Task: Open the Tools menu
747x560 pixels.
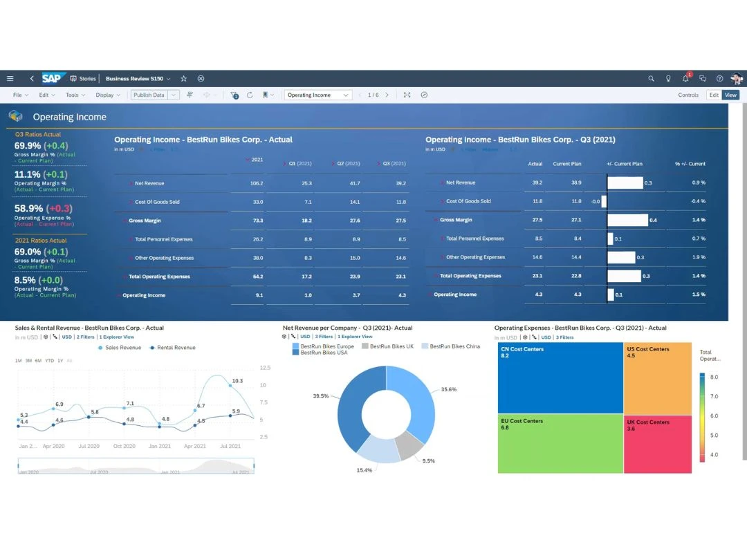Action: 75,95
